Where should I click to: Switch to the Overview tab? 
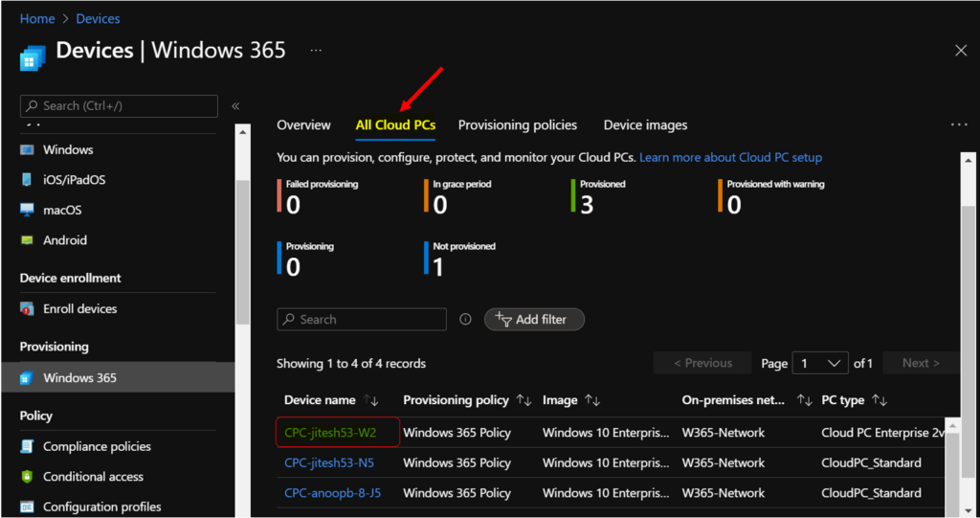(303, 125)
